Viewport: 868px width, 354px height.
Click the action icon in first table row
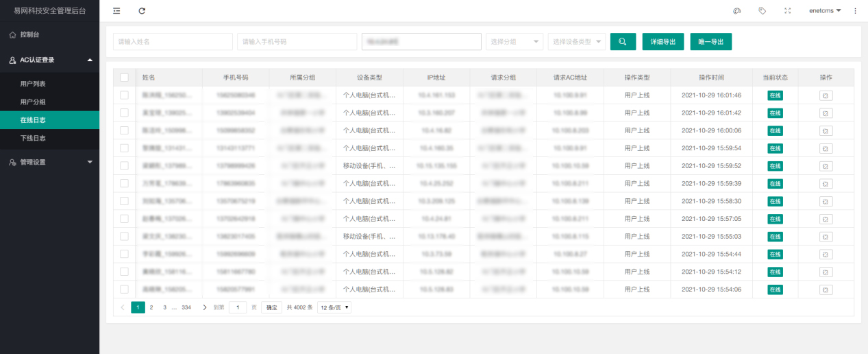[x=826, y=95]
